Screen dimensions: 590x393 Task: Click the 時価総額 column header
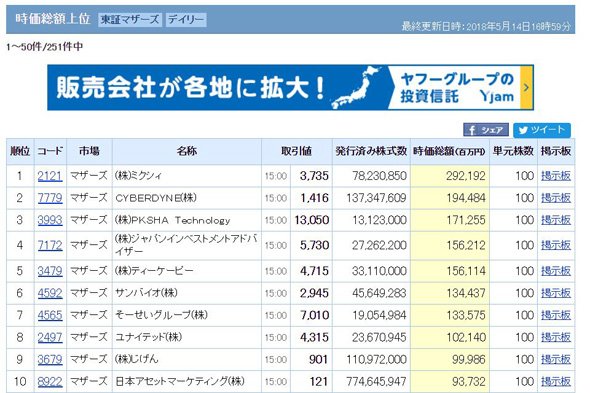[450, 151]
